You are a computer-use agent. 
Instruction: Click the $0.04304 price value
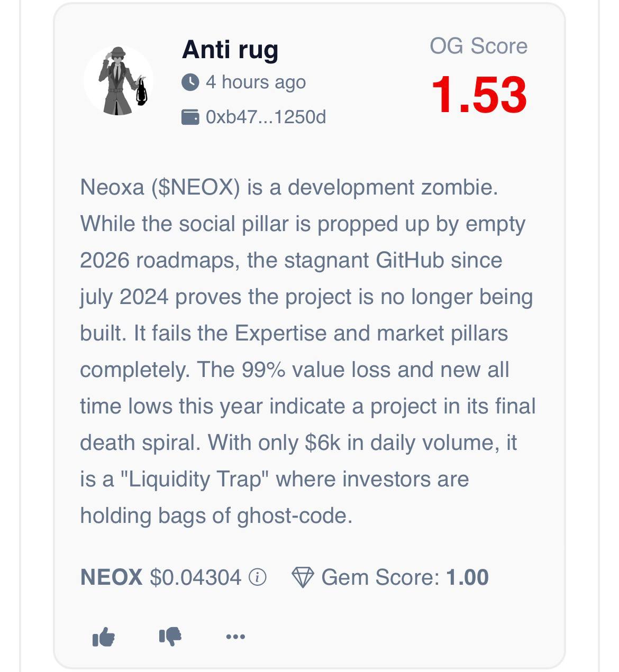(x=195, y=577)
